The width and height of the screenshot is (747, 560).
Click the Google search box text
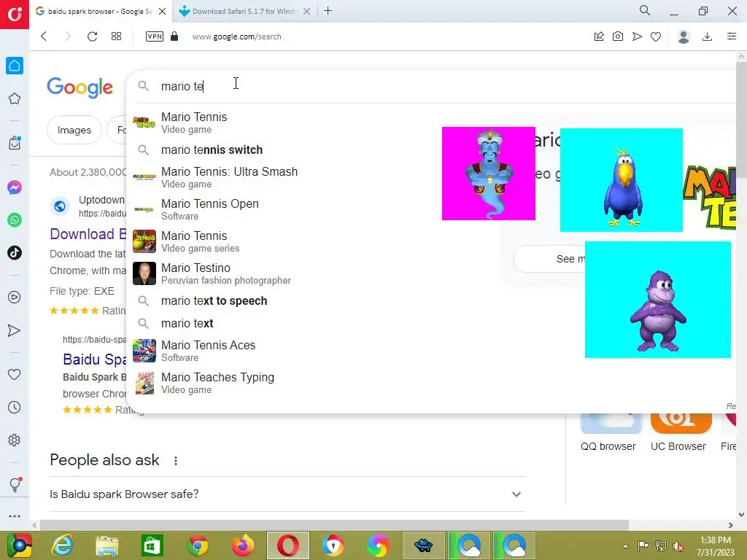[x=182, y=86]
